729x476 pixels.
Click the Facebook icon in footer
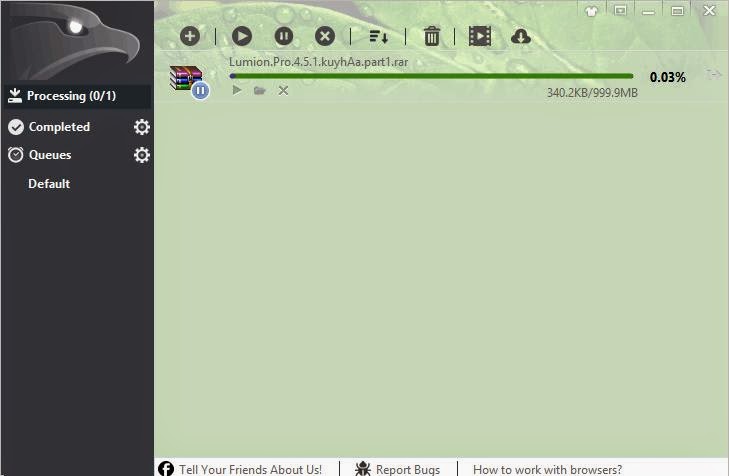point(166,469)
